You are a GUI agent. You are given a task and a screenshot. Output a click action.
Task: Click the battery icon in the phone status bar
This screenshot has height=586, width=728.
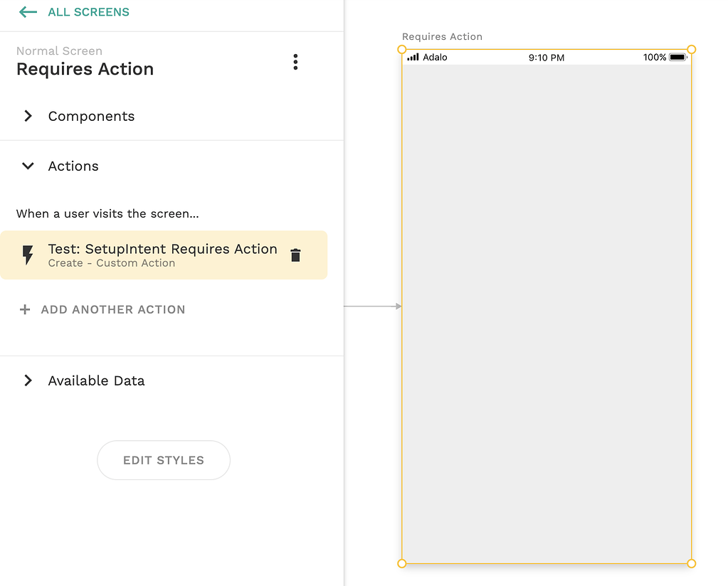click(x=676, y=58)
